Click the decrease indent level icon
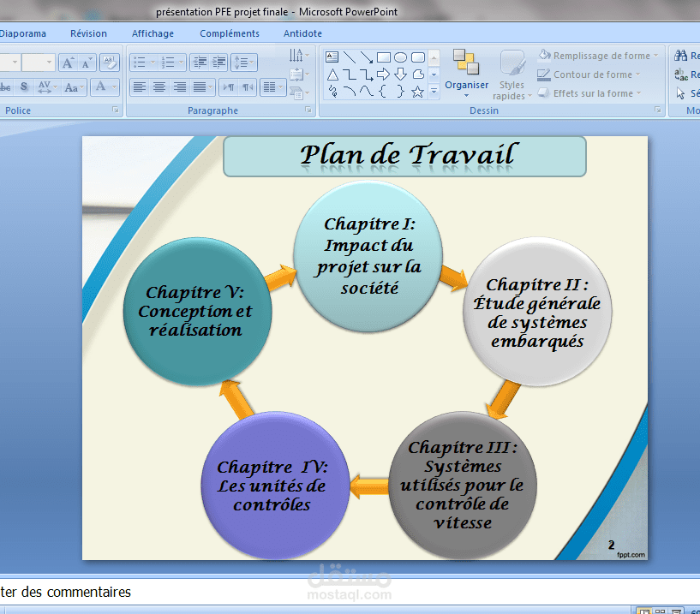Screen dimensions: 700x614 click(x=200, y=63)
